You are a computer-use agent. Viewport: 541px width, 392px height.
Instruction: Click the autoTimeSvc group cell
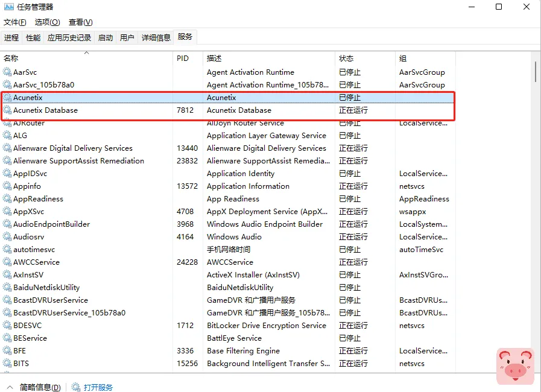pos(421,249)
